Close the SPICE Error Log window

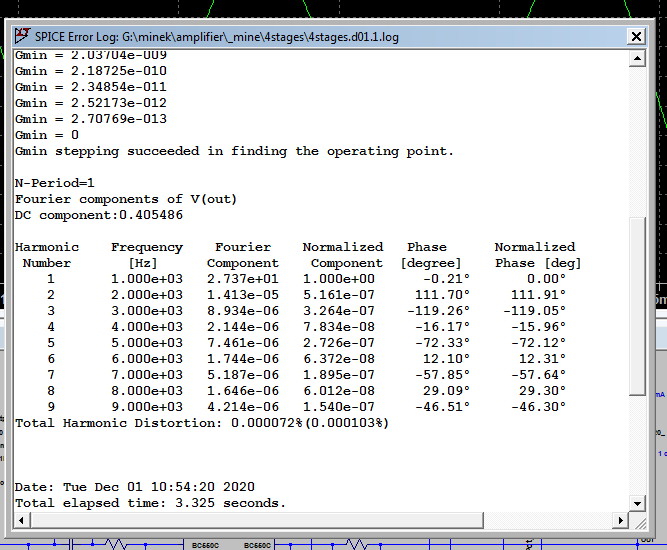(x=636, y=37)
